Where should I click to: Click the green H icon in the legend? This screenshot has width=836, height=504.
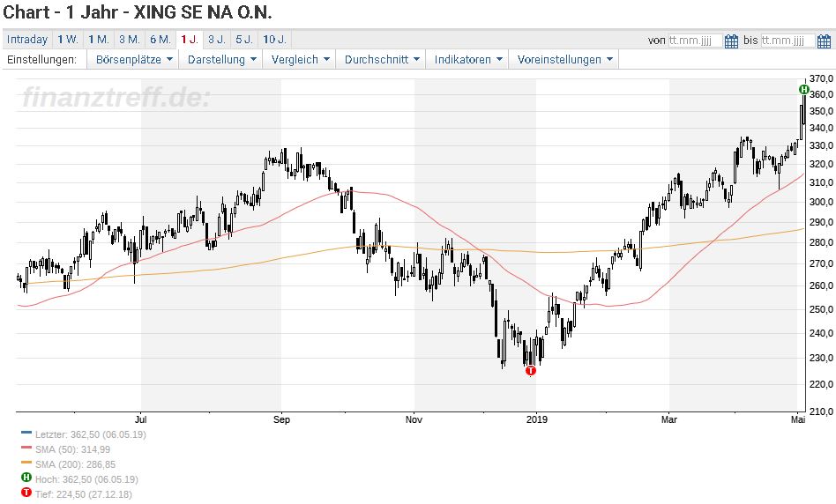(x=26, y=478)
